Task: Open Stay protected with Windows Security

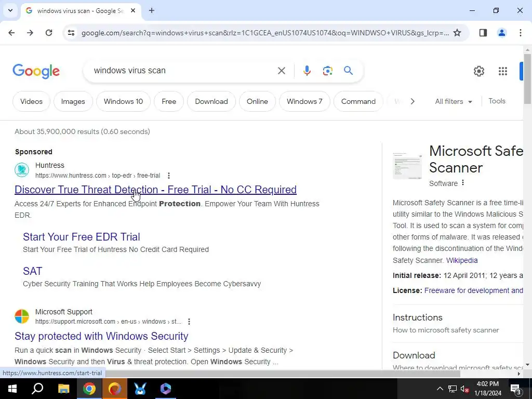Action: pyautogui.click(x=101, y=336)
